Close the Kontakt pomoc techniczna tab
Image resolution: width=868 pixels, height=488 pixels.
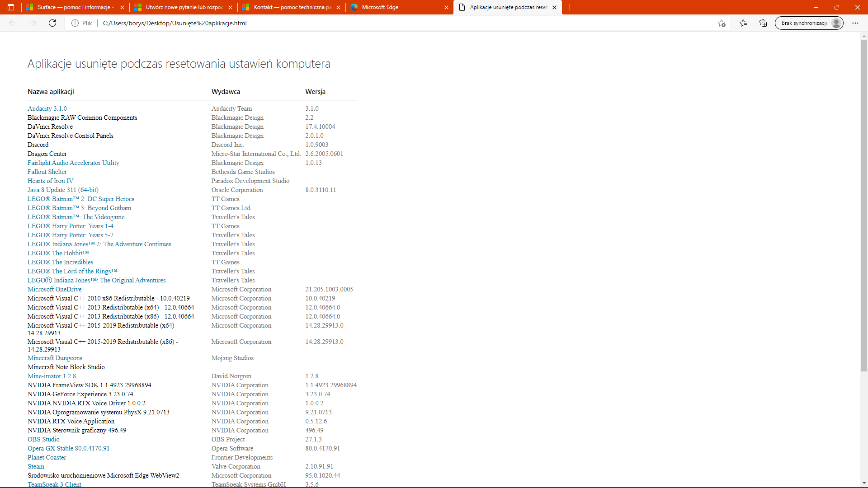pyautogui.click(x=338, y=7)
